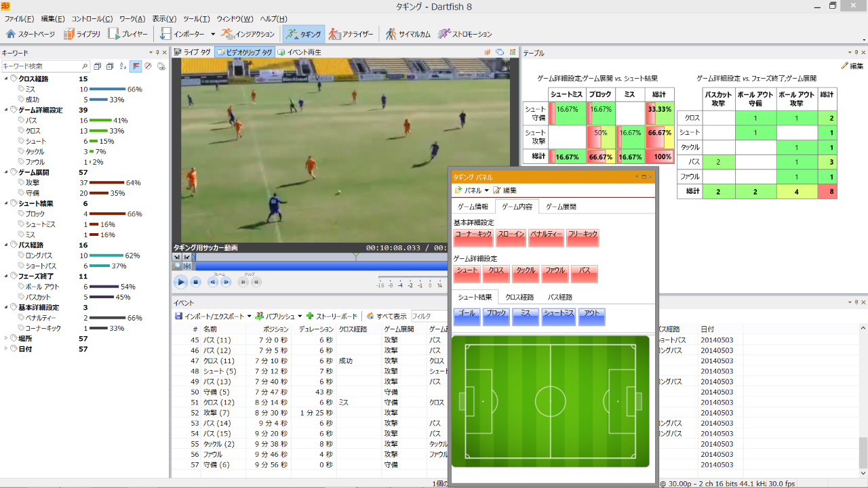The width and height of the screenshot is (868, 488).
Task: Click the フィルタ input field
Action: point(430,316)
